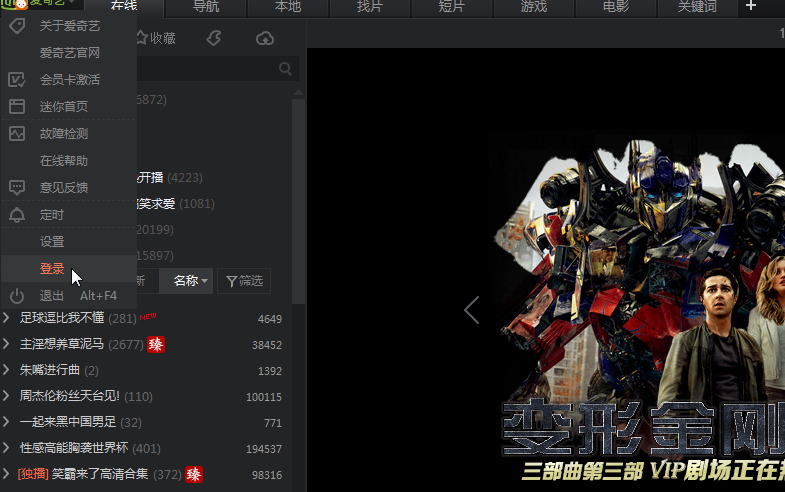This screenshot has height=492, width=785.
Task: Select 会员卡激活 from the menu
Action: 69,80
